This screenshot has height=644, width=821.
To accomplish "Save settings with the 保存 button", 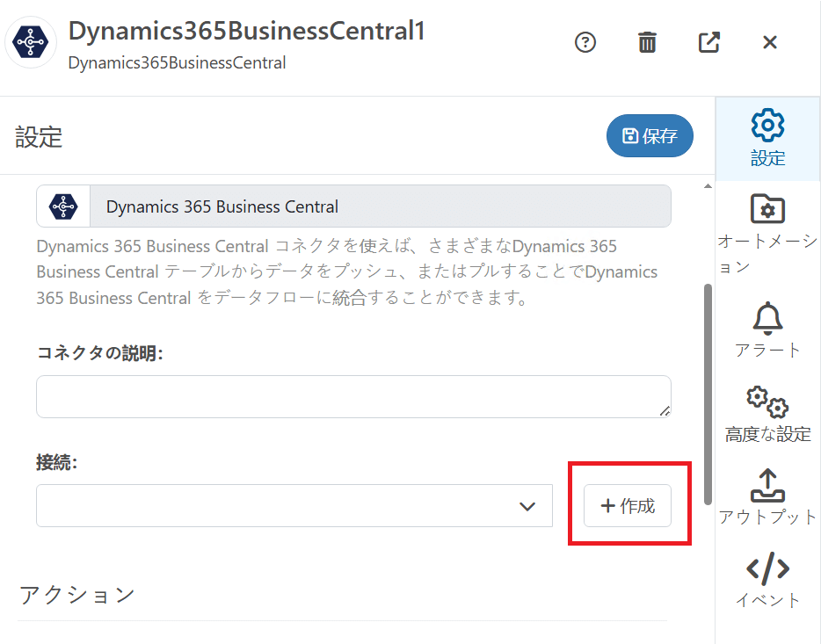I will click(x=650, y=136).
